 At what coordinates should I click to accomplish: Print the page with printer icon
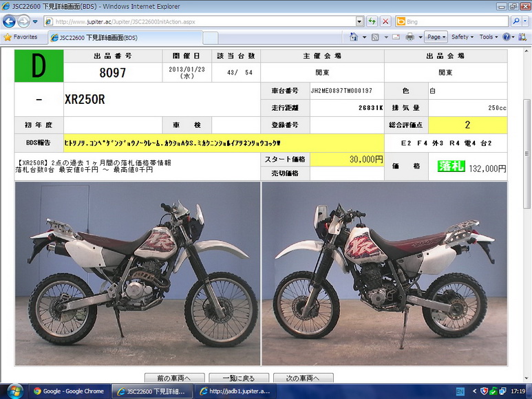coord(410,37)
